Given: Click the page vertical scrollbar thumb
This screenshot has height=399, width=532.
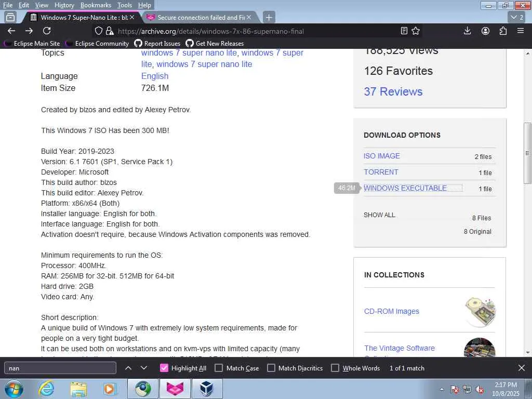Looking at the screenshot, I should [x=528, y=153].
